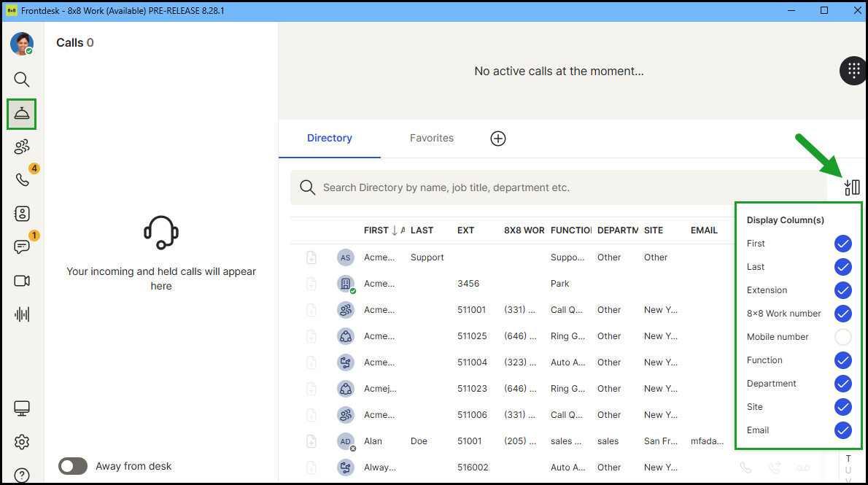Enable the Mobile number column checkbox

(842, 337)
